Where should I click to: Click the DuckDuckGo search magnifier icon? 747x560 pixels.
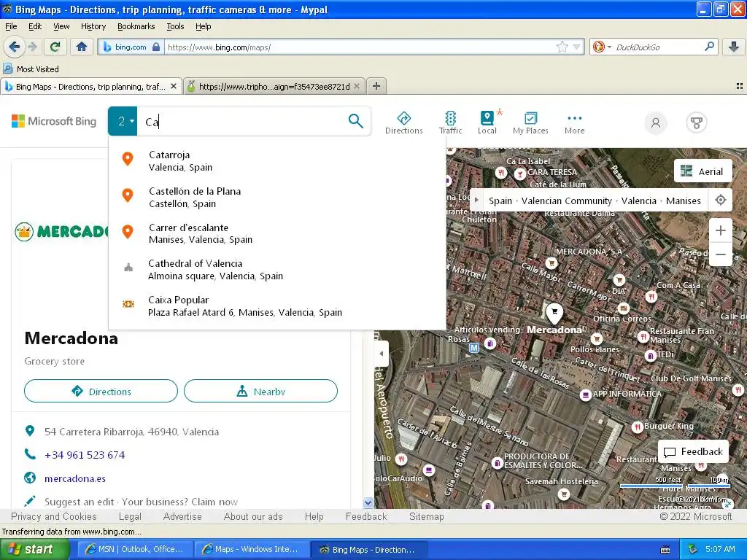pyautogui.click(x=709, y=47)
